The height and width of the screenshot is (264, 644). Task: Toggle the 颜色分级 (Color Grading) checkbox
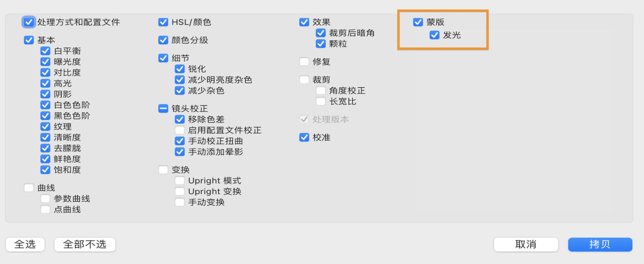pos(163,40)
